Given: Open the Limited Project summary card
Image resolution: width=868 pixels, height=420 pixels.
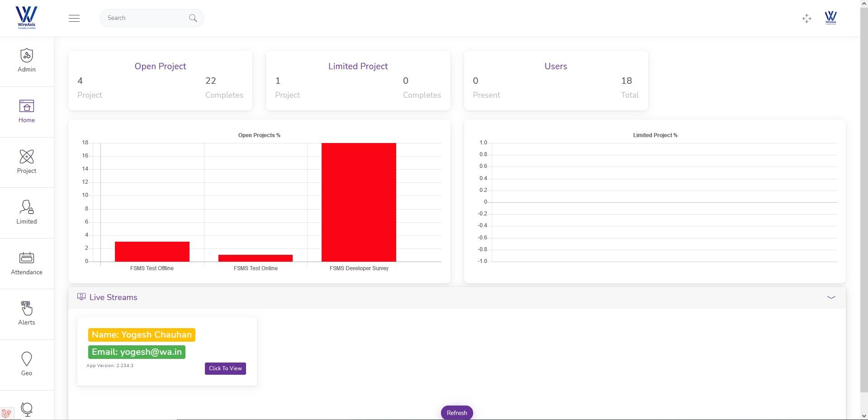Looking at the screenshot, I should pos(358,81).
